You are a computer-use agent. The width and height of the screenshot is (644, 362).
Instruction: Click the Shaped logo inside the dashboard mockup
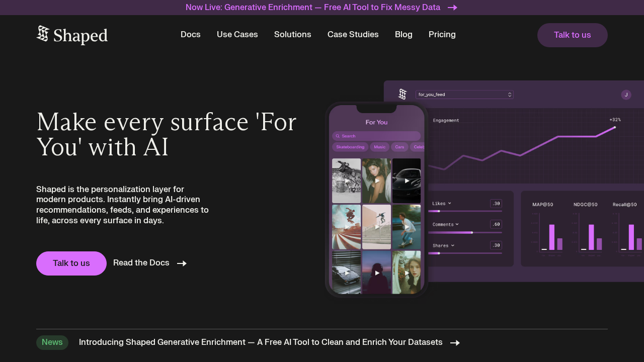(x=403, y=94)
